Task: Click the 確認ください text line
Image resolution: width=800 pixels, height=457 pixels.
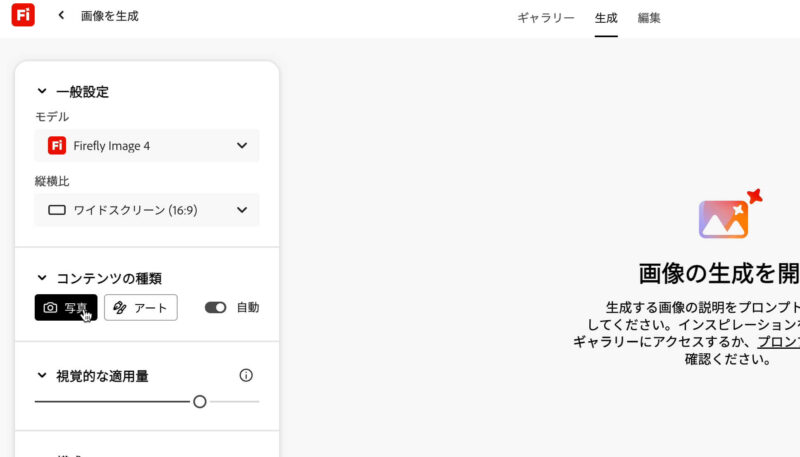Action: pos(728,359)
